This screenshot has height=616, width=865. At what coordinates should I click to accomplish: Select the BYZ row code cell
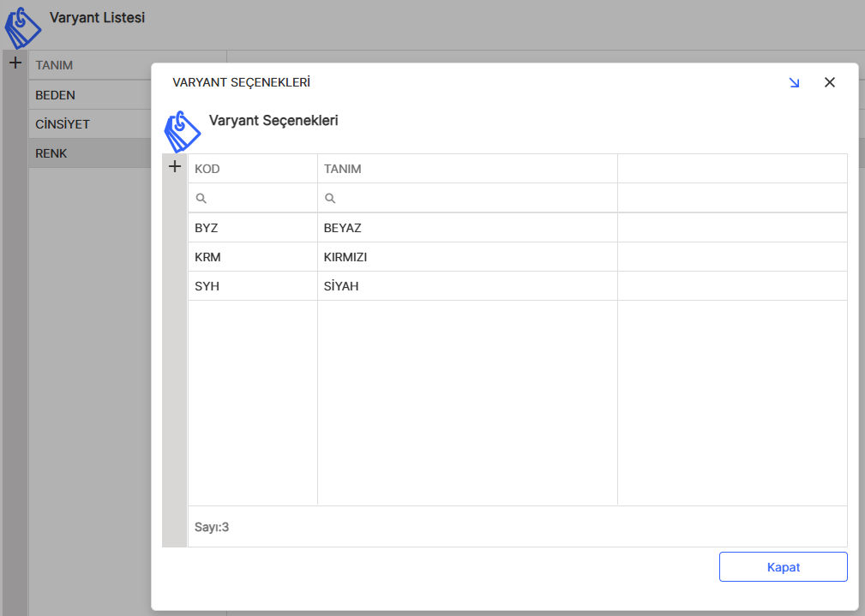click(252, 228)
